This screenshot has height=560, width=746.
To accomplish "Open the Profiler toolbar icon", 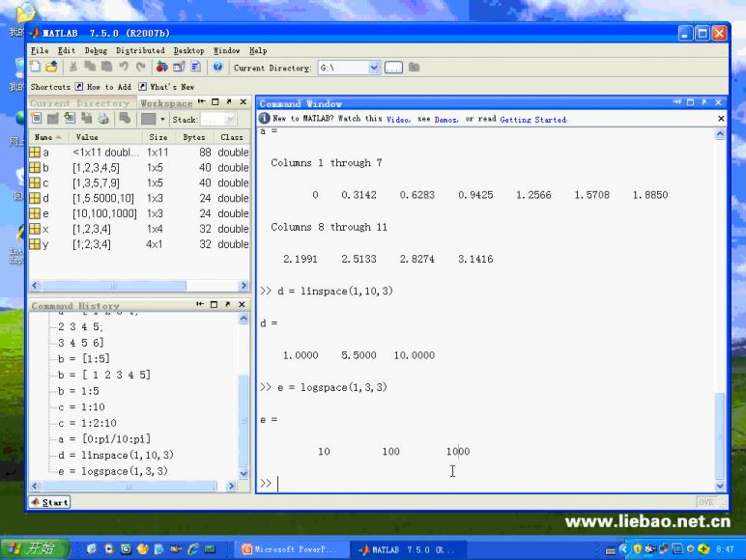I will pos(195,67).
